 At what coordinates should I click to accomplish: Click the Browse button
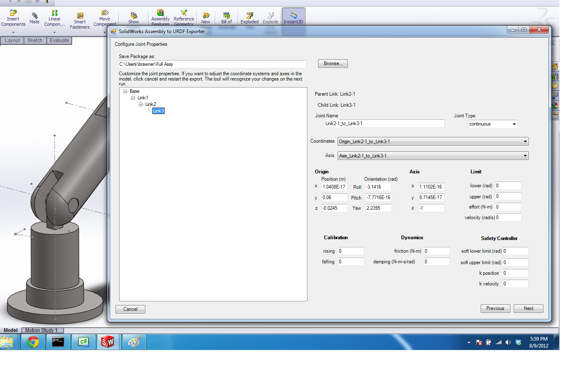click(333, 63)
